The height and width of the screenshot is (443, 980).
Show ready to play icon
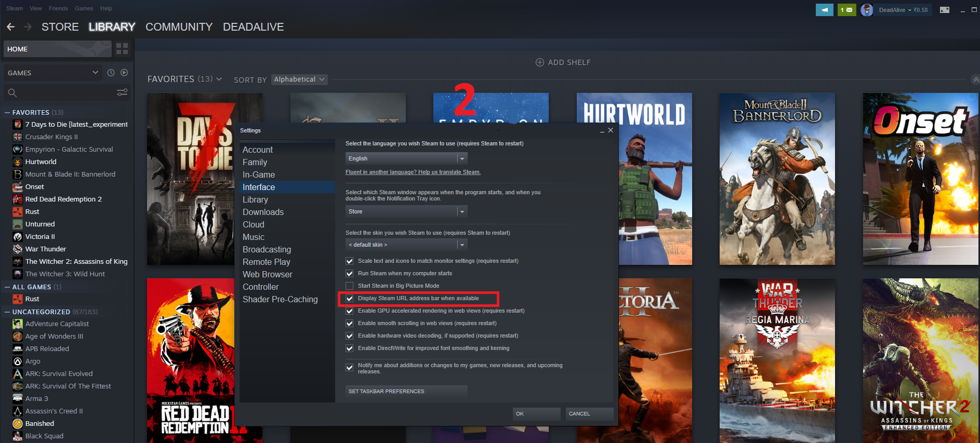coord(124,73)
